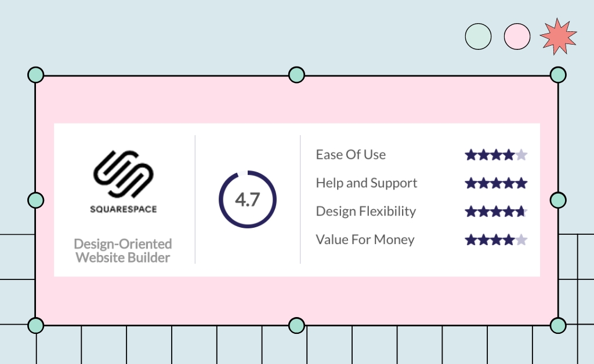594x364 pixels.
Task: Click the Value For Money stars
Action: [496, 239]
